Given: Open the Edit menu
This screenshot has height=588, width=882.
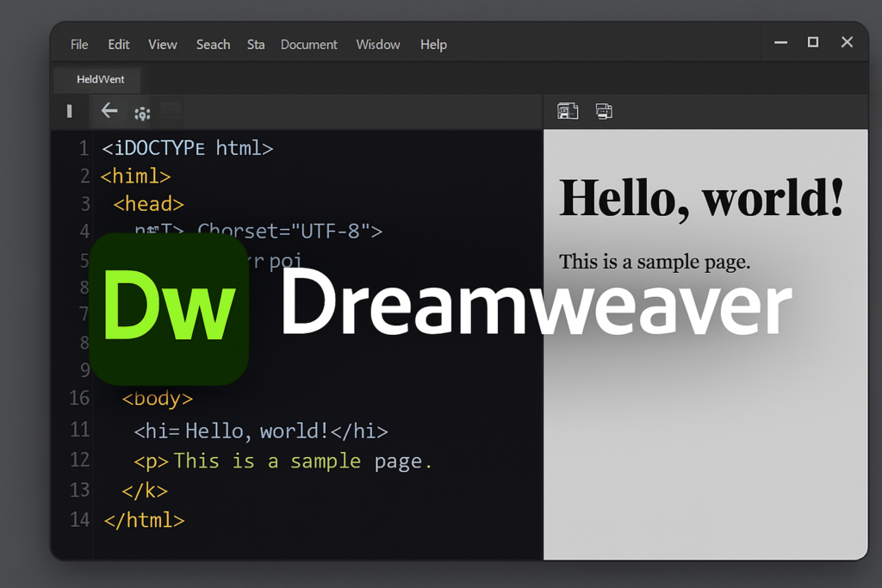Looking at the screenshot, I should click(119, 45).
